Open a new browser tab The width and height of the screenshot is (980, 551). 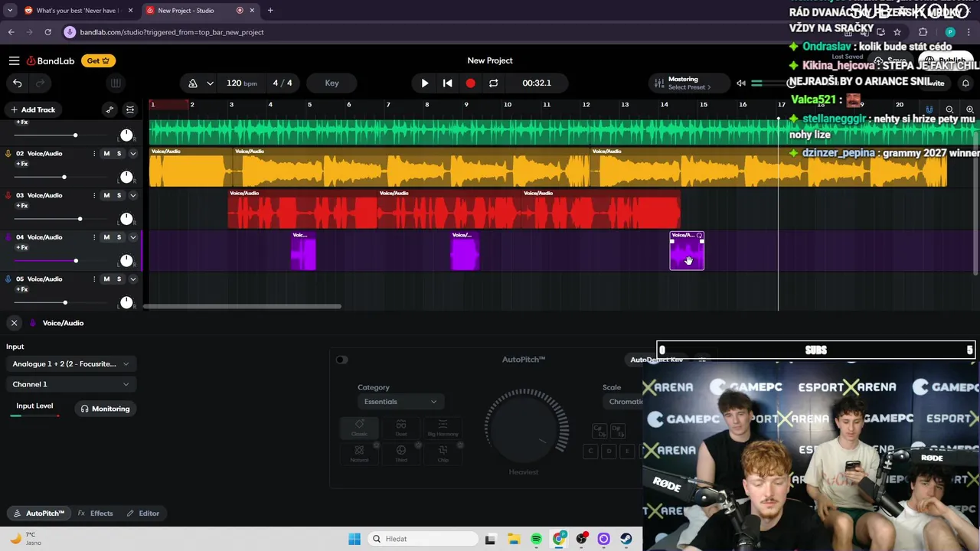pos(270,11)
